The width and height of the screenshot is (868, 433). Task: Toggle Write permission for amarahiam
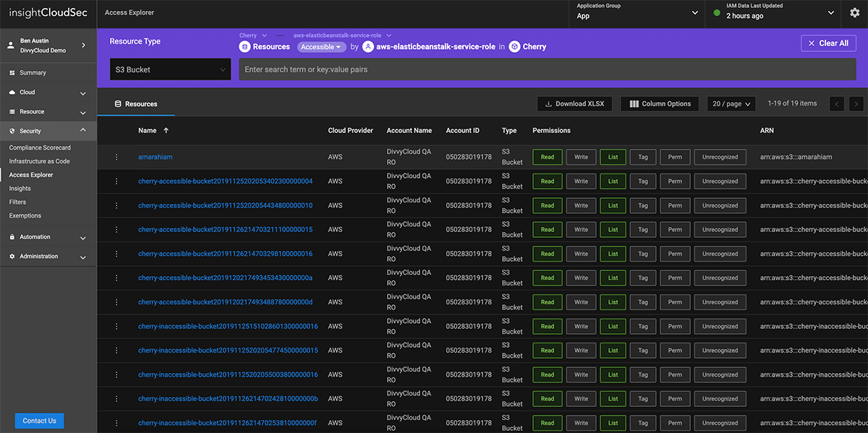[x=582, y=157]
